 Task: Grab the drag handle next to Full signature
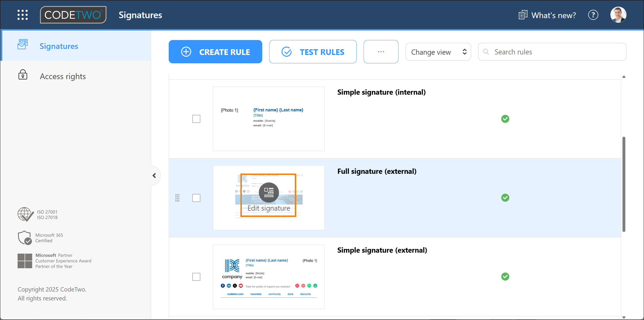pos(178,198)
